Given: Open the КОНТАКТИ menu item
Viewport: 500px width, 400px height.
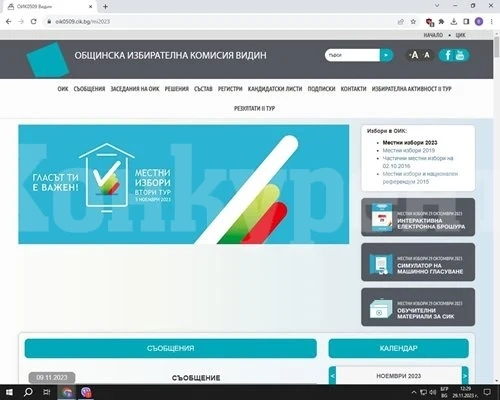Looking at the screenshot, I should [x=353, y=89].
